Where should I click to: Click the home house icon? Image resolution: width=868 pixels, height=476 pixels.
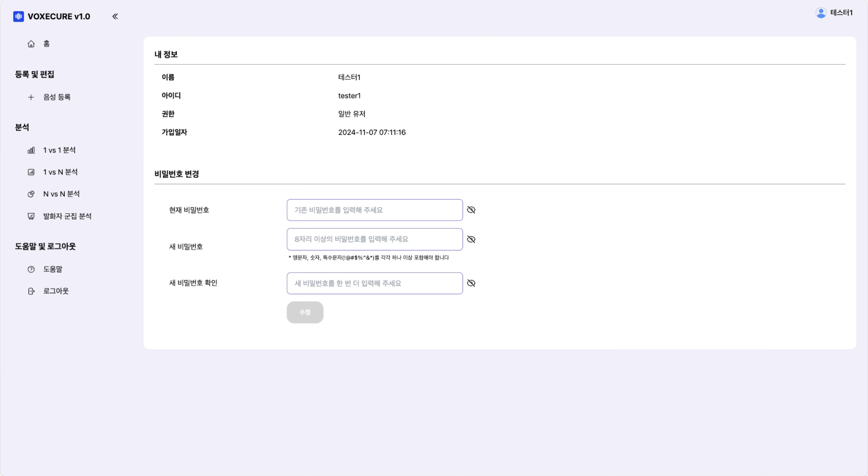(31, 44)
